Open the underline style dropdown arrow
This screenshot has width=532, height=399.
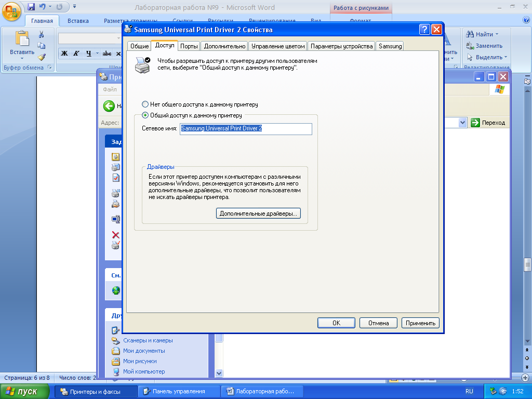(x=97, y=54)
